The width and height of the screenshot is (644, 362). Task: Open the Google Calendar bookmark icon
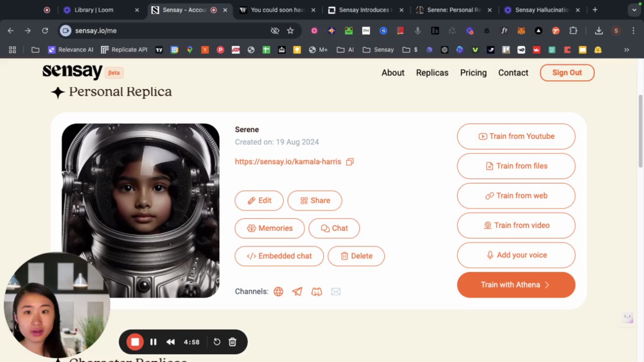175,50
